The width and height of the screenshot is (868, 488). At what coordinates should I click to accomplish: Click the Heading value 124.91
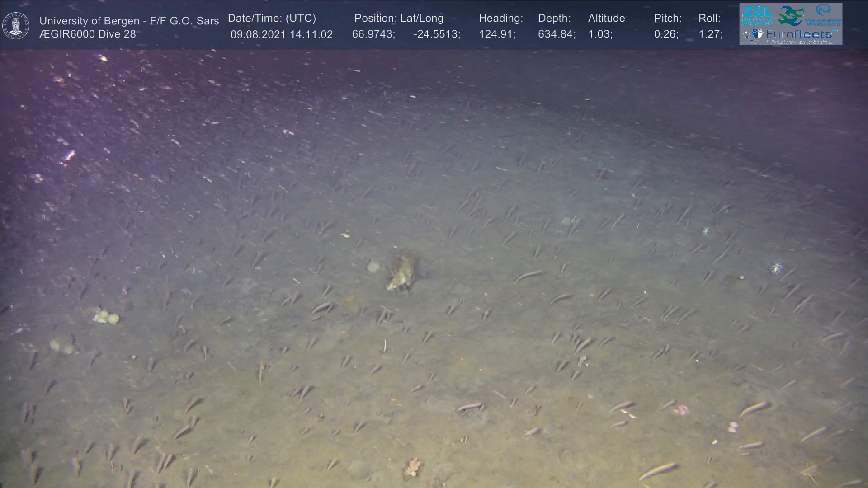pos(497,34)
